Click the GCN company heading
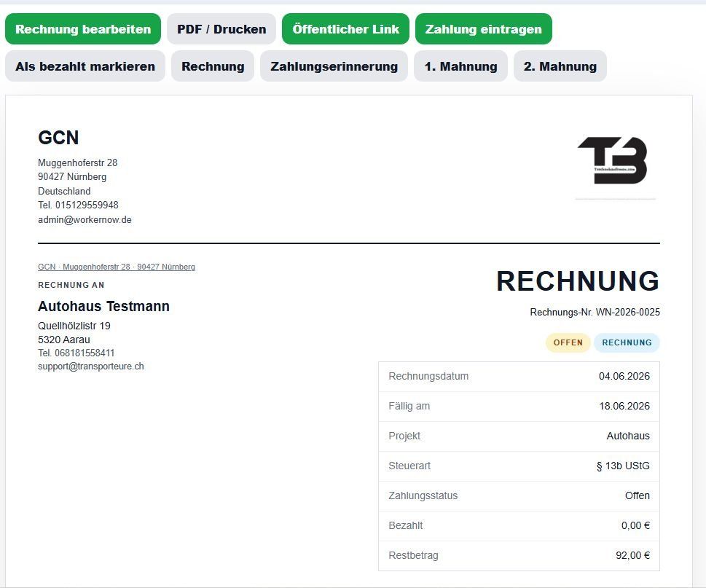This screenshot has height=588, width=706. click(x=58, y=137)
